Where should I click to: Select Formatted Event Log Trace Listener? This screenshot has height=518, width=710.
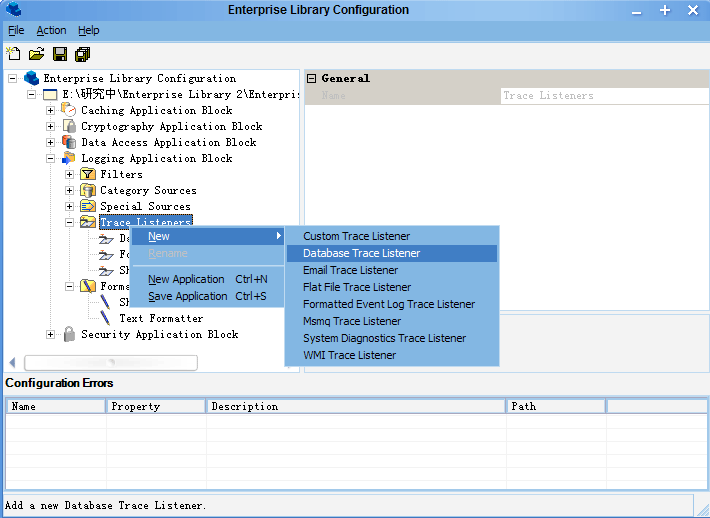coord(392,304)
